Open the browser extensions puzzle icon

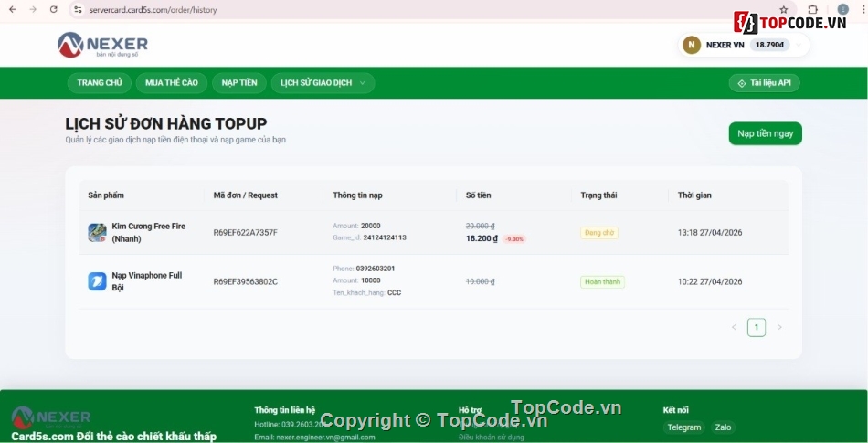pyautogui.click(x=812, y=9)
